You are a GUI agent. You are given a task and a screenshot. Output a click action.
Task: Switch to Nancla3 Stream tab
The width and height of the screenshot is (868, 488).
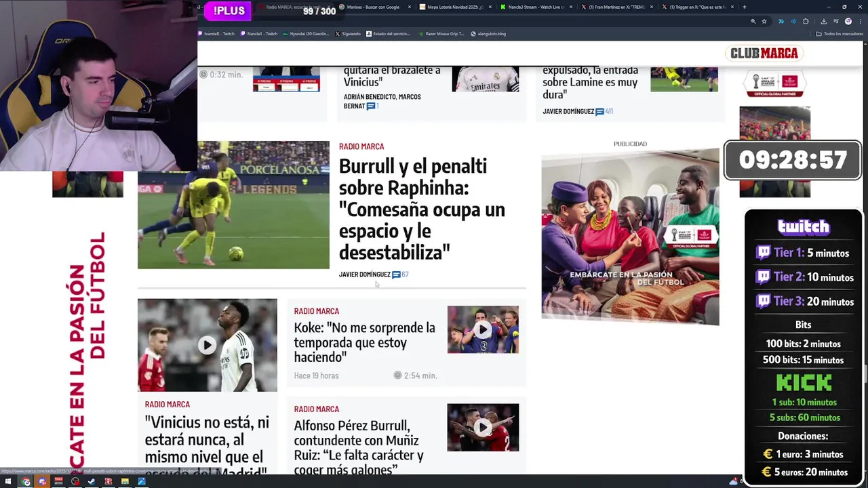(536, 7)
